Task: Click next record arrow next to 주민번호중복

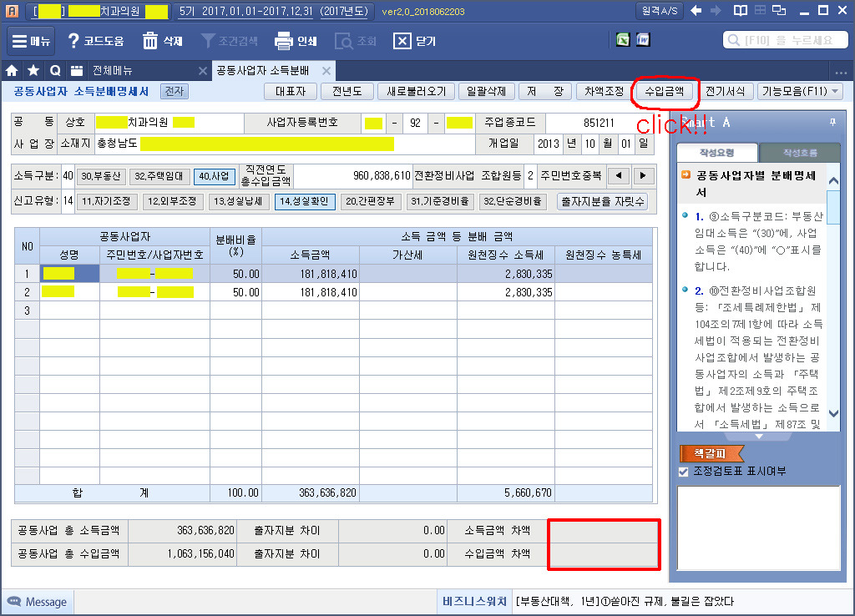Action: (x=643, y=175)
